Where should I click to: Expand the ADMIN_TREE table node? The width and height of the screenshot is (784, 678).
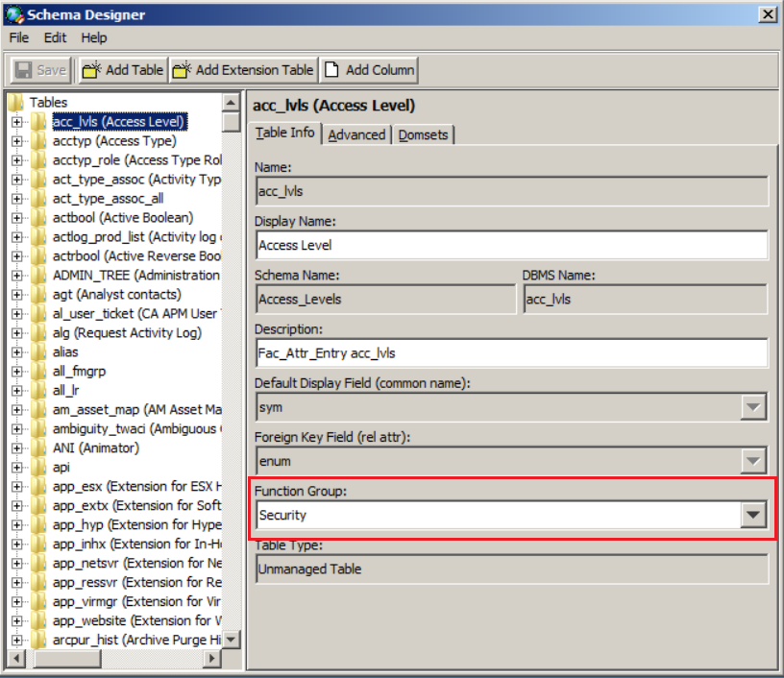point(16,276)
